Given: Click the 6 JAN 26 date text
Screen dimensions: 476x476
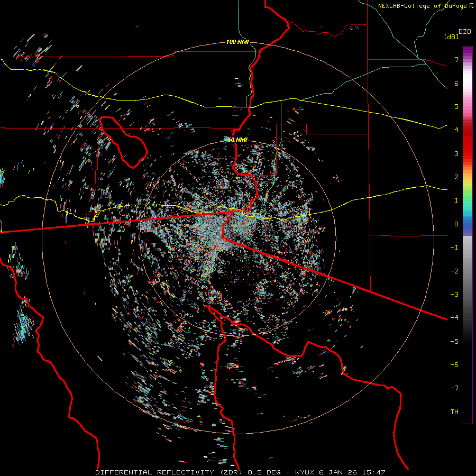Looking at the screenshot, I should click(338, 472).
